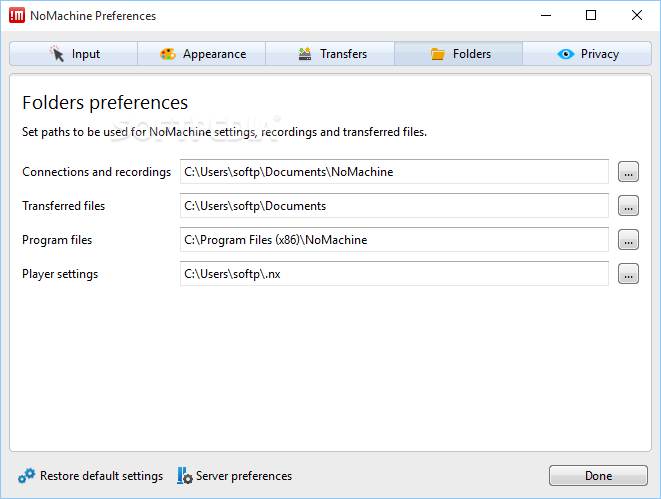Click the Done button

pyautogui.click(x=598, y=476)
